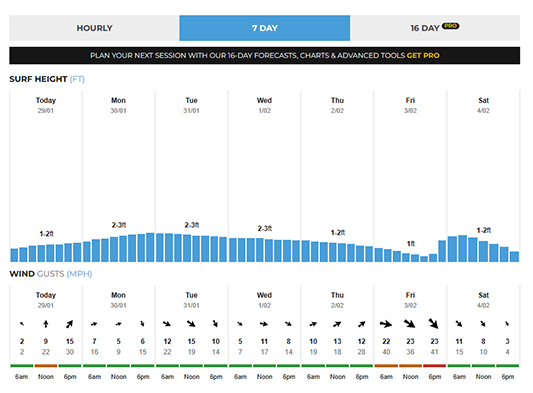Select the 7 DAY forecast tab
The height and width of the screenshot is (393, 533).
pos(265,28)
